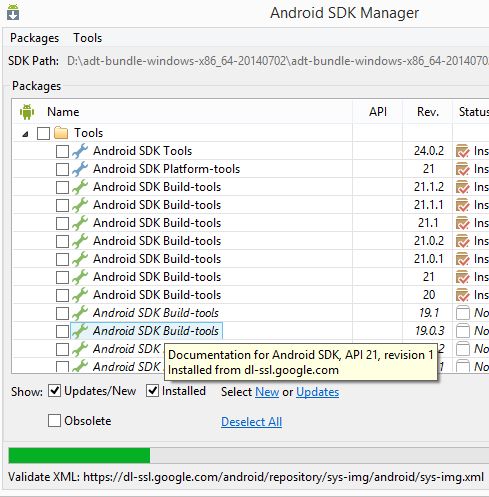
Task: Click wrench icon of Build-tools rev 21.0.2
Action: tap(80, 241)
